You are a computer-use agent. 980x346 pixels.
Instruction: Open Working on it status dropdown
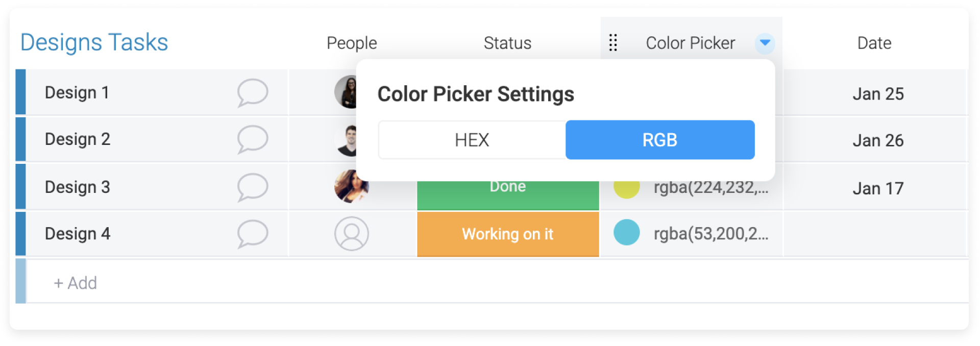point(508,234)
